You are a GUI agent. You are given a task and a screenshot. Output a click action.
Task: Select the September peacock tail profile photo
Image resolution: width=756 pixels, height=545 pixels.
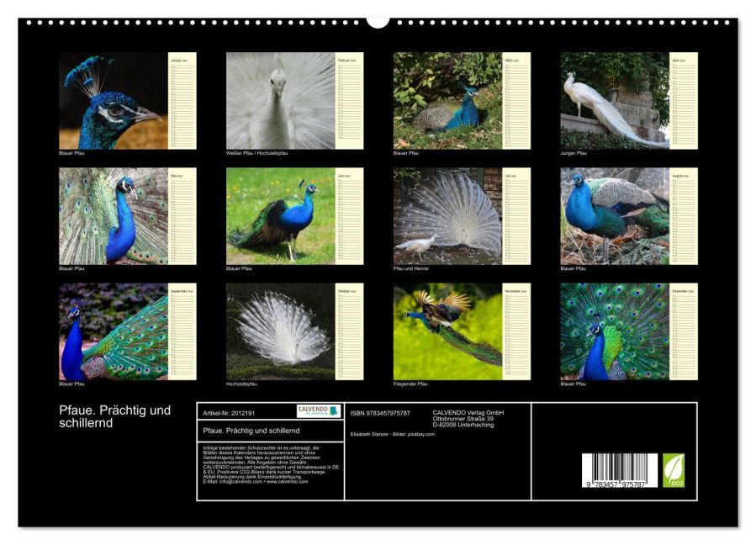tap(114, 332)
